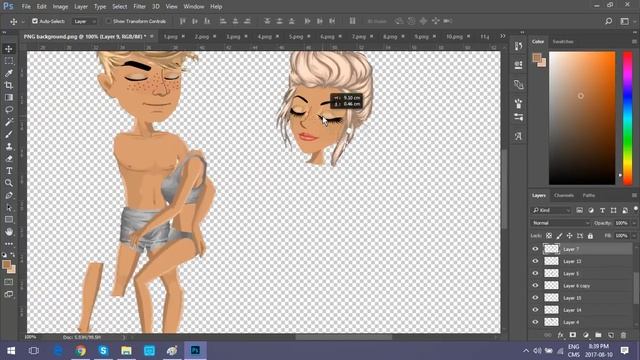The width and height of the screenshot is (640, 360).
Task: Switch to the Channels tab
Action: click(564, 196)
